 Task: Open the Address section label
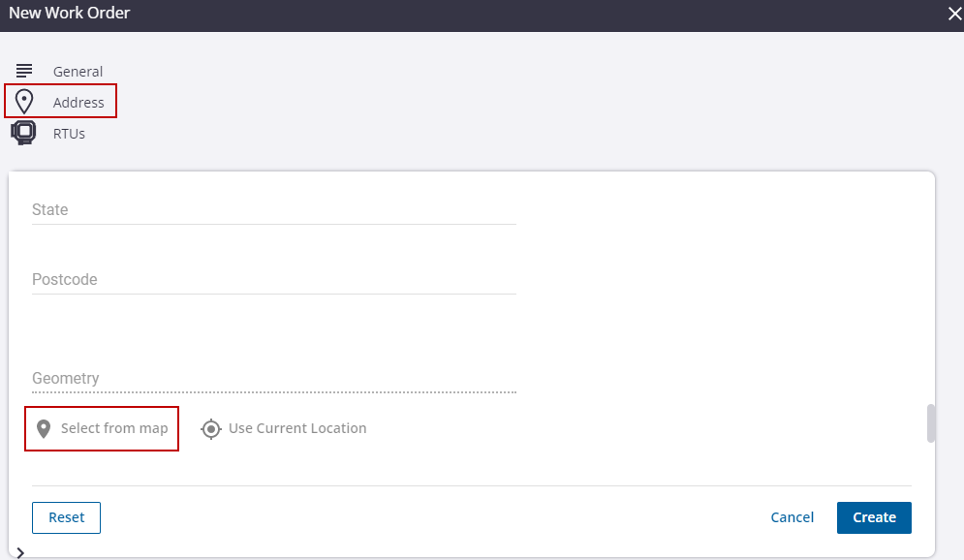point(78,103)
